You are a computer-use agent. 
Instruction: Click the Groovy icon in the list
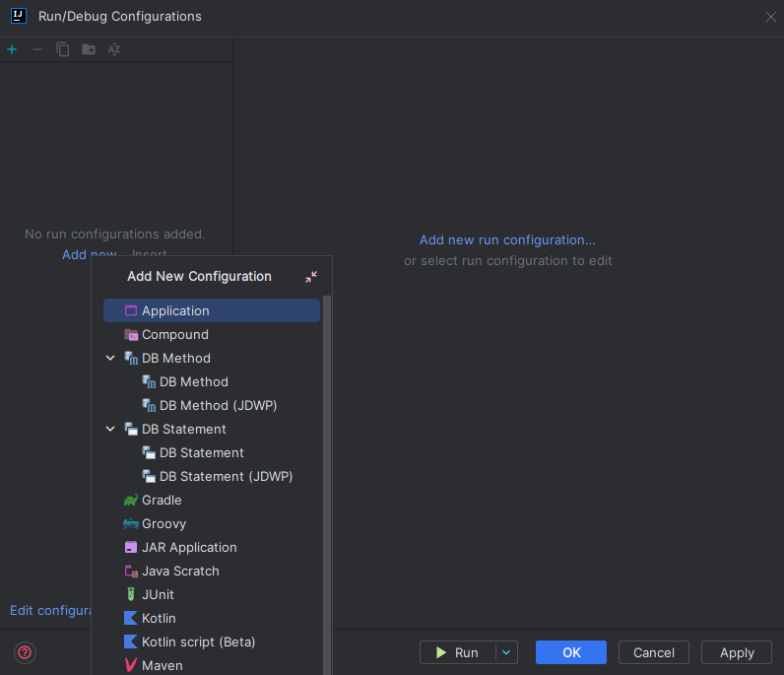tap(131, 523)
